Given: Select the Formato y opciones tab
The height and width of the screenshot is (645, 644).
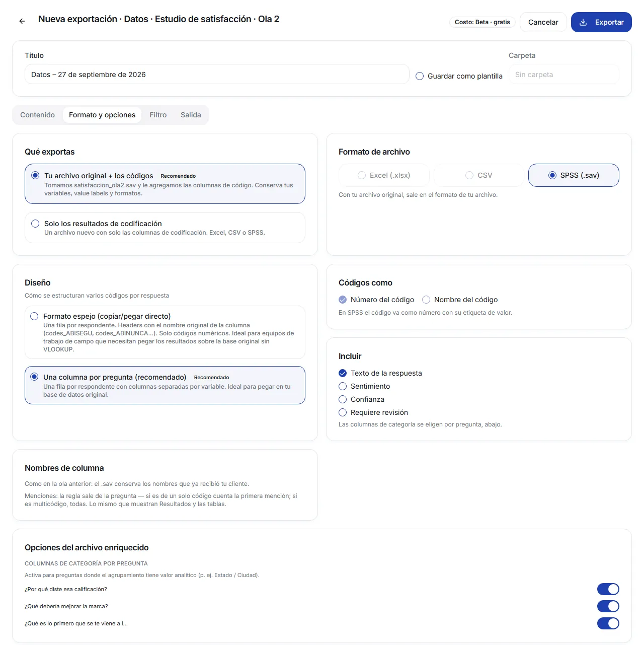Looking at the screenshot, I should coord(102,115).
